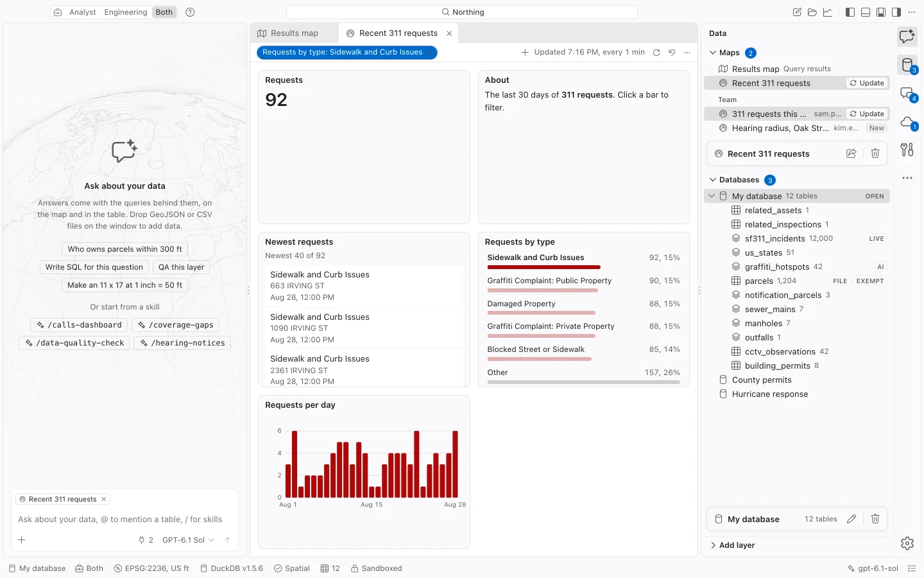Delete the Recent 311 requests map card
The image size is (924, 578).
[x=875, y=153]
